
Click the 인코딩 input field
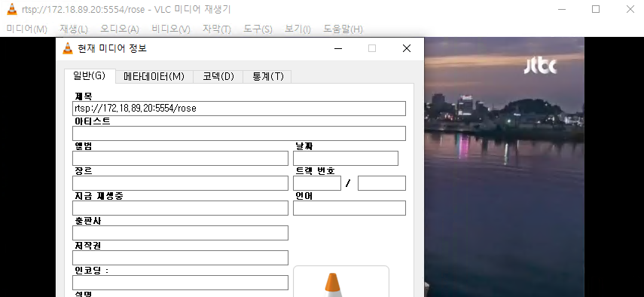coord(180,283)
